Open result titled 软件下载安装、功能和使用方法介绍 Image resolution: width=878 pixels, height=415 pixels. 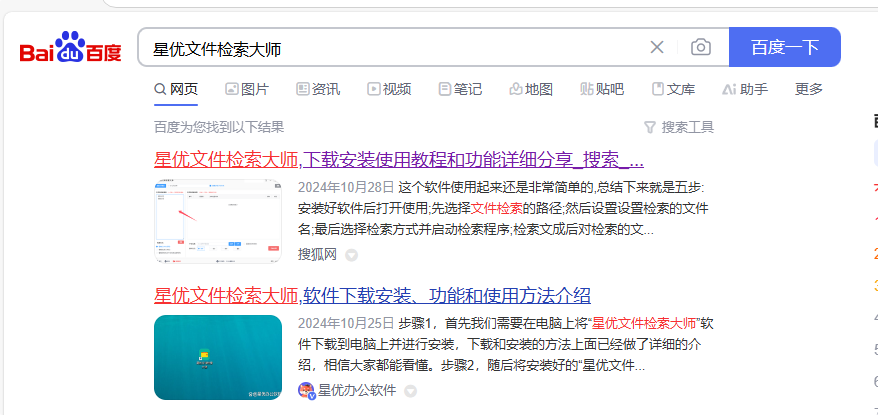pos(372,295)
